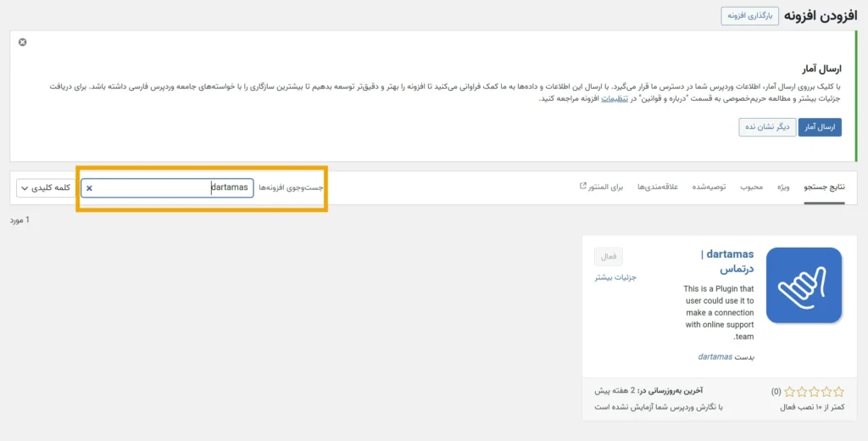Click the آخرین به‌روزرسانی در: 2 هفته پیش text

tap(648, 391)
